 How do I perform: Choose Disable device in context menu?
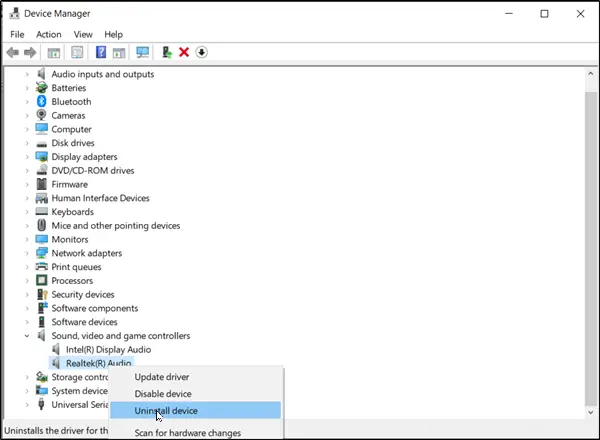click(163, 394)
